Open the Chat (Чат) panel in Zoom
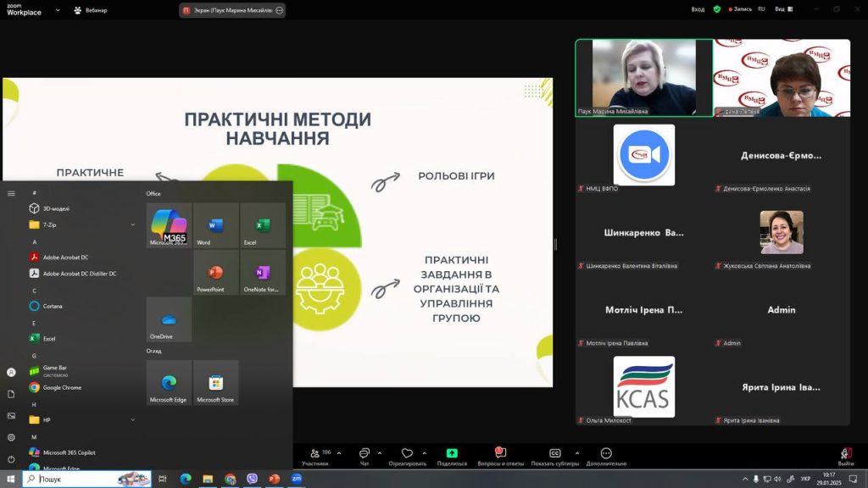868x488 pixels. [x=364, y=457]
